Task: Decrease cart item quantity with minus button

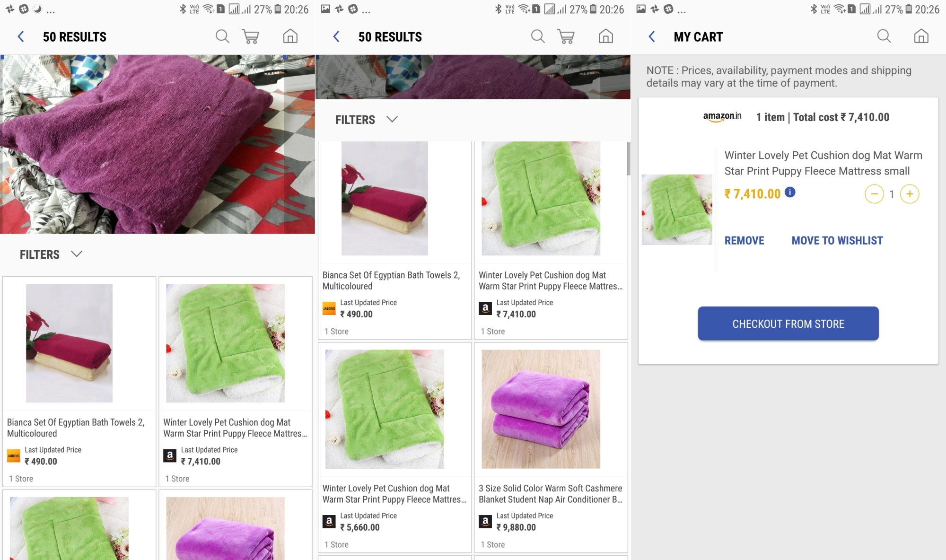Action: 874,194
